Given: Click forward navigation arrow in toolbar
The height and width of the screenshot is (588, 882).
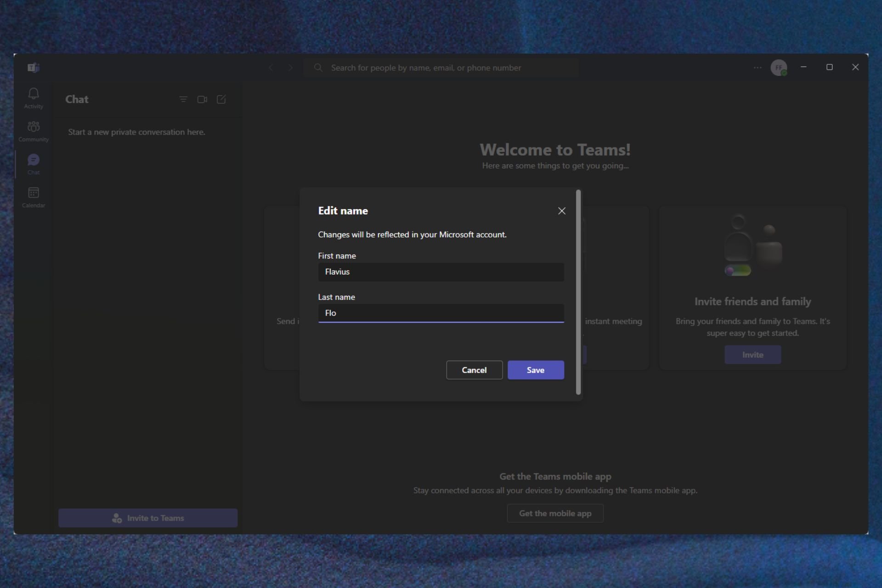Looking at the screenshot, I should pos(289,67).
